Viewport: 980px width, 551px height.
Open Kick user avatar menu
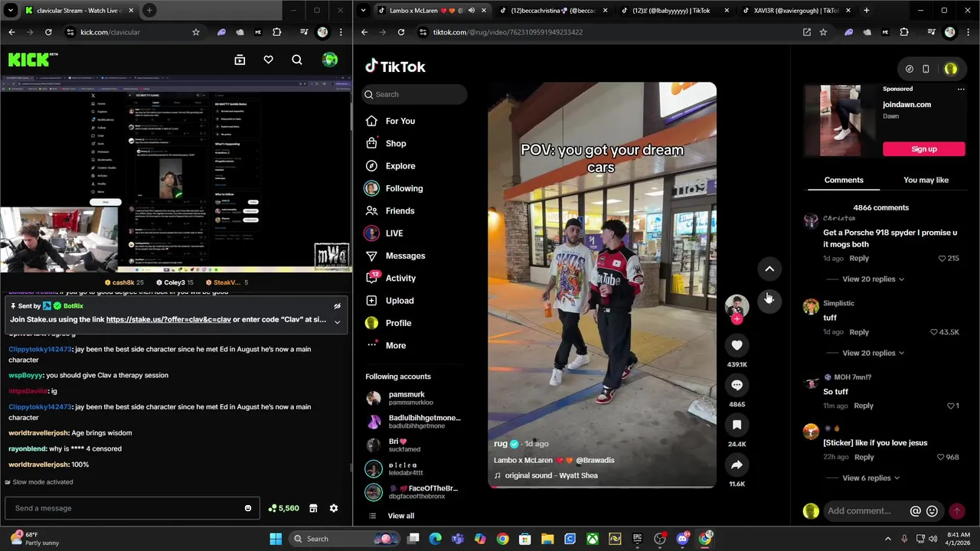tap(330, 60)
